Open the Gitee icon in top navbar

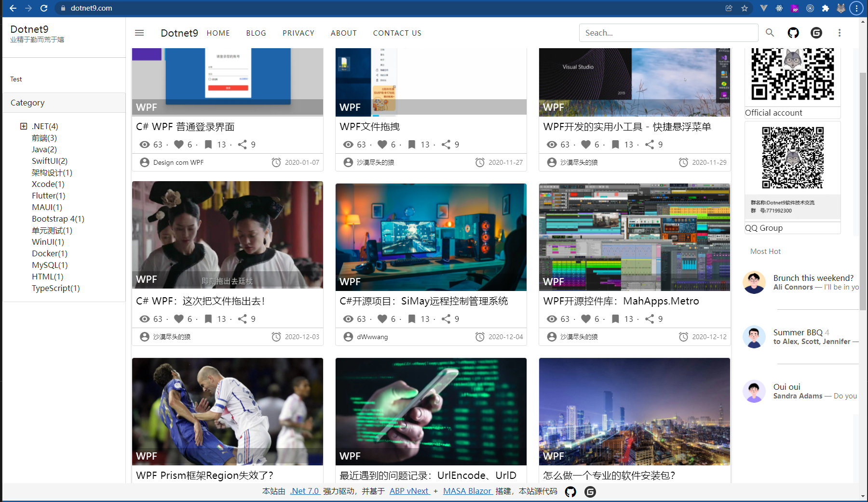[x=816, y=33]
